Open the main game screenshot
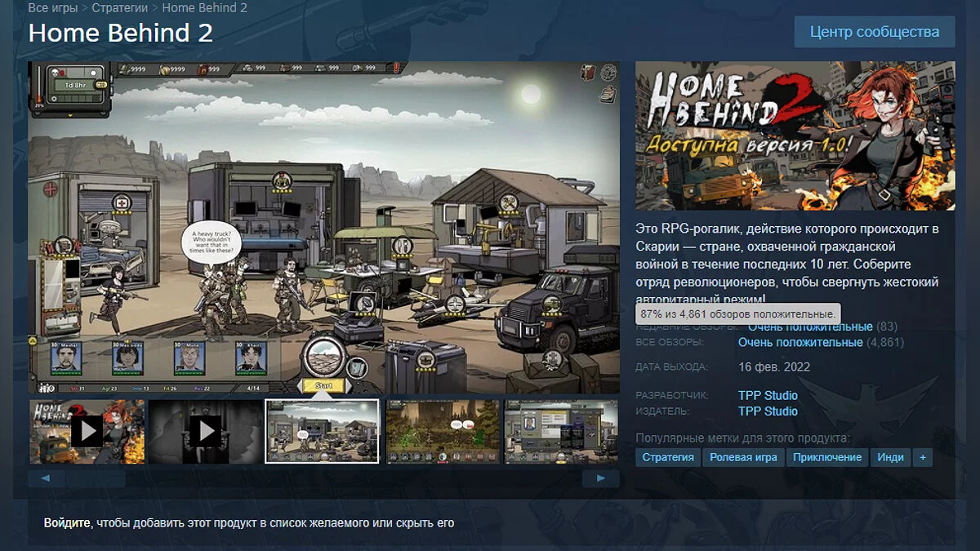The height and width of the screenshot is (551, 980). (324, 228)
